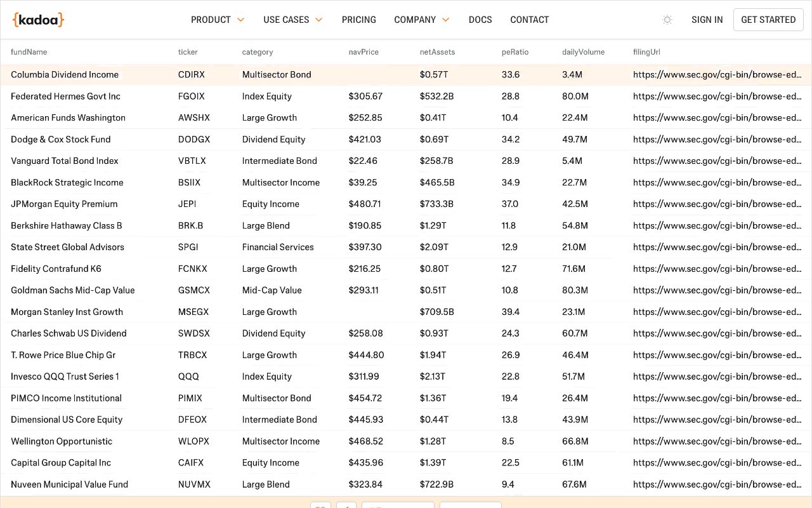812x508 pixels.
Task: Select Vanguard Total Bond Index name
Action: point(65,161)
